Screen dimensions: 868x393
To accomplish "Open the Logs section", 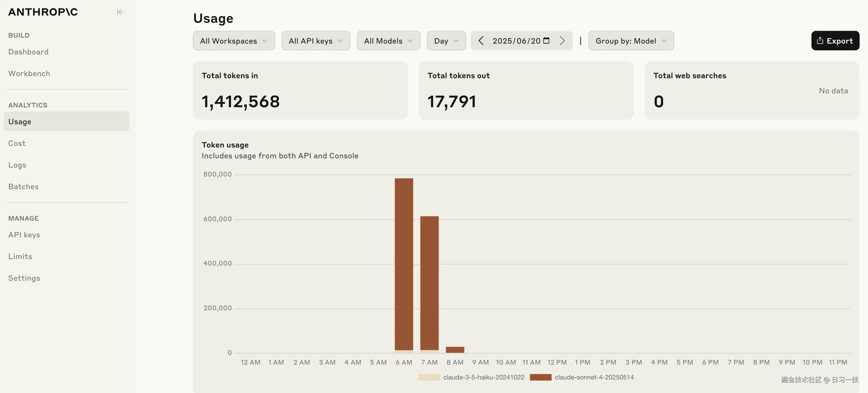I will pyautogui.click(x=17, y=165).
